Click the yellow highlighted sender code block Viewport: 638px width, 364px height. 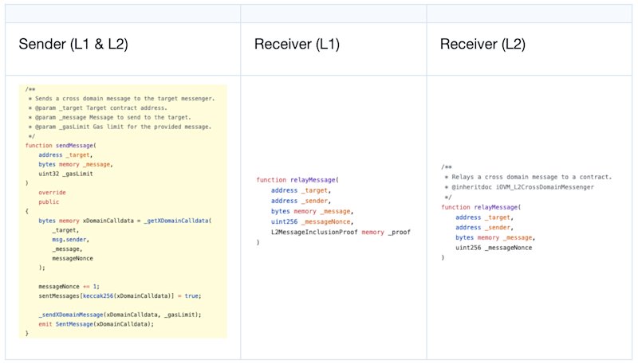[123, 211]
